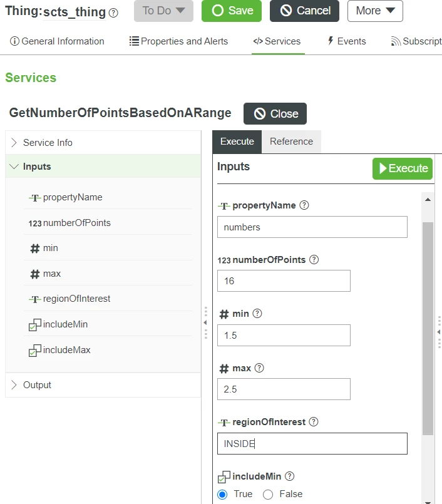Click the max value input field
The width and height of the screenshot is (442, 504).
284,389
